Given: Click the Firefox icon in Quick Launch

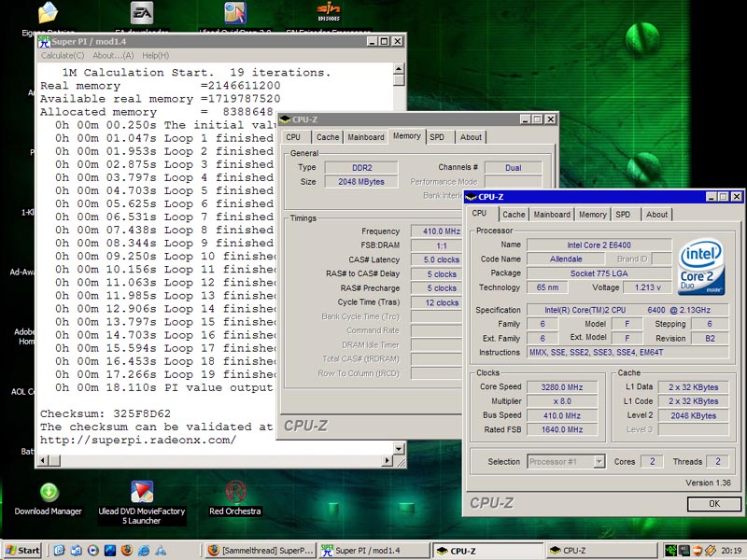Looking at the screenshot, I should tap(127, 551).
